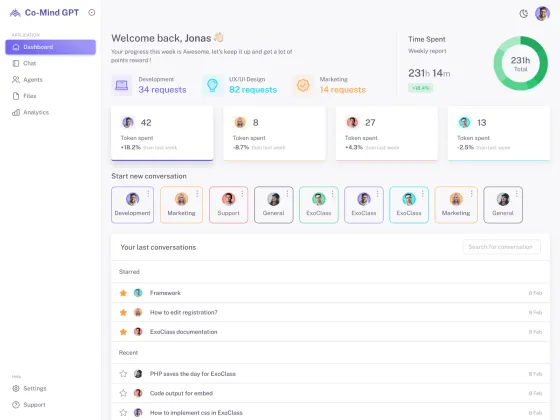Unstar How to edit registration conversation

pos(123,312)
